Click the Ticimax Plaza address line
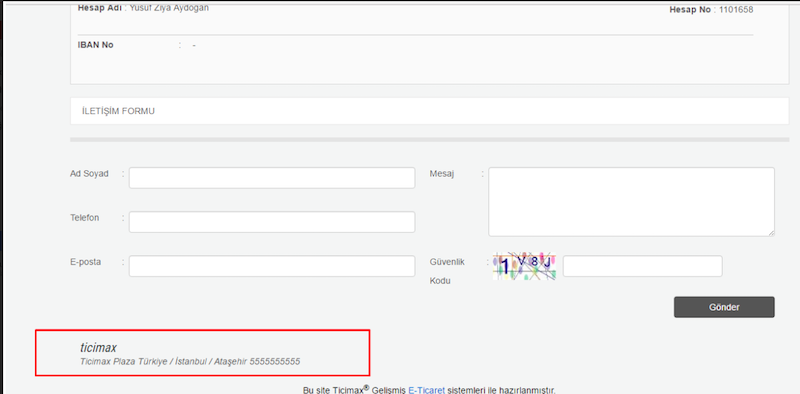This screenshot has width=800, height=394. (190, 361)
